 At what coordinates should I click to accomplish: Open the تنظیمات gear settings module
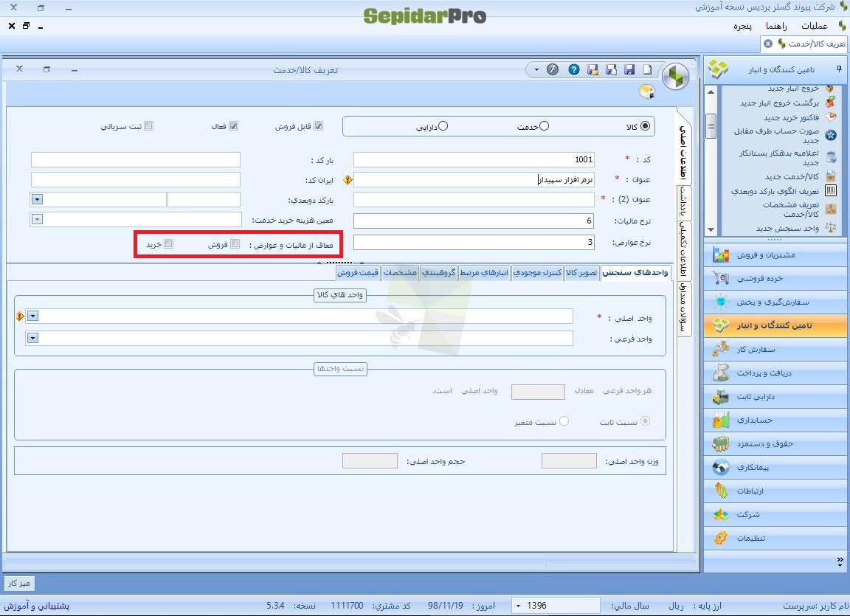coord(775,538)
